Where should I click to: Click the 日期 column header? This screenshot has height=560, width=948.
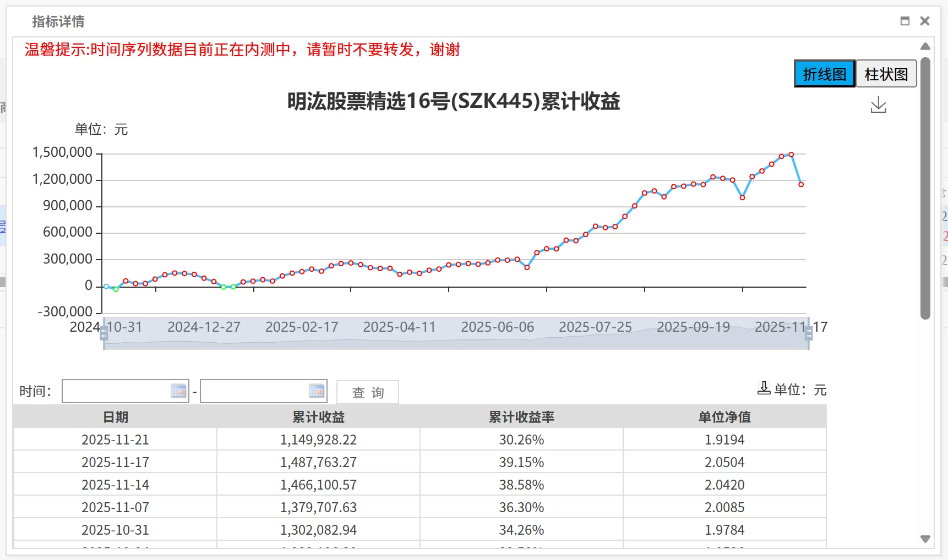pyautogui.click(x=115, y=417)
